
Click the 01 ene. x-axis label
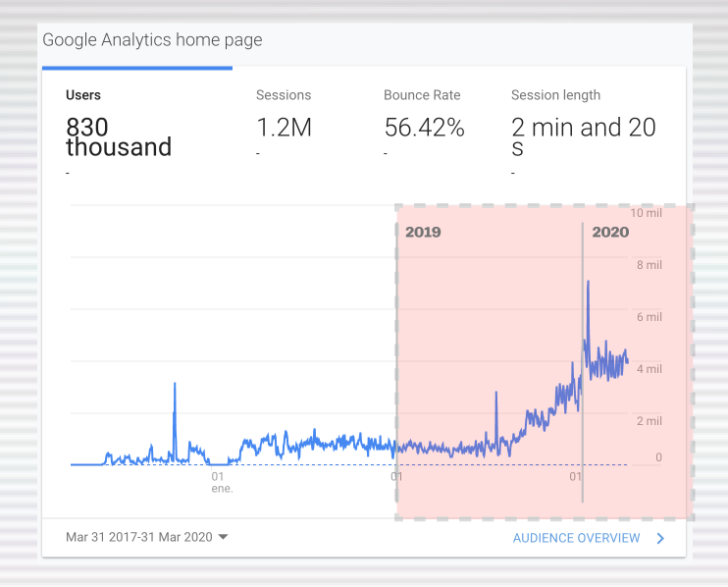221,482
